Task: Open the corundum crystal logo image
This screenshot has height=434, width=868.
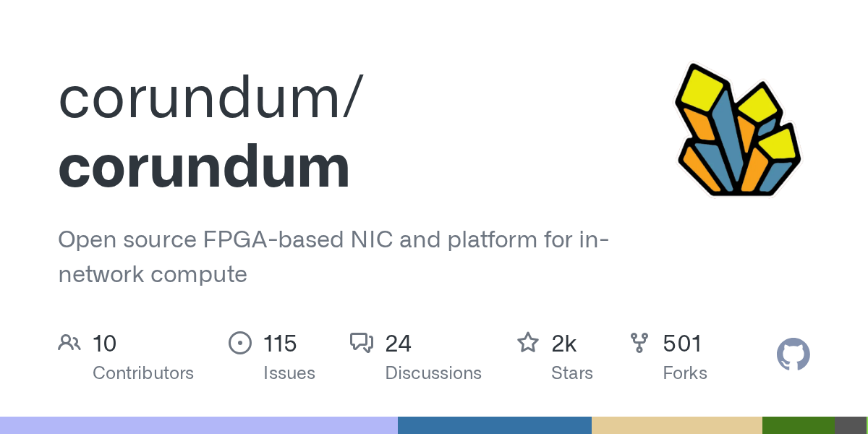Action: pyautogui.click(x=738, y=130)
